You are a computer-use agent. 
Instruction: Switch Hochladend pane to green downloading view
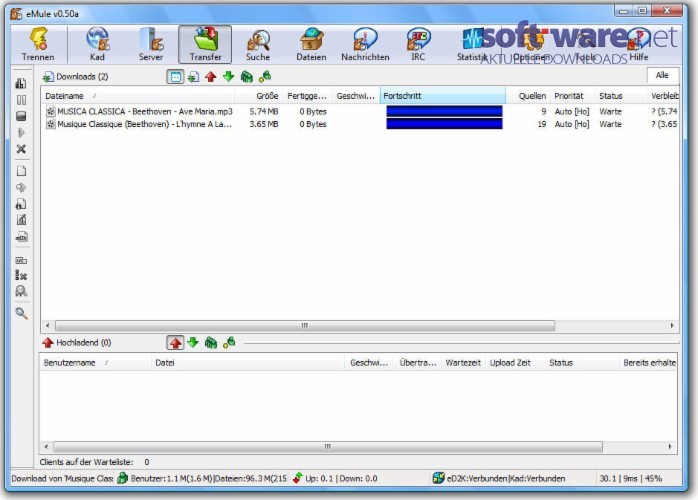pos(193,342)
